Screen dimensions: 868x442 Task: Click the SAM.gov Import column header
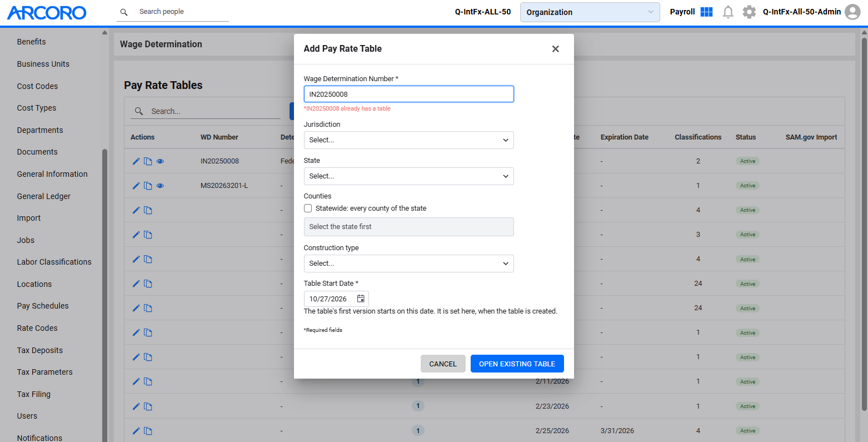click(x=811, y=137)
